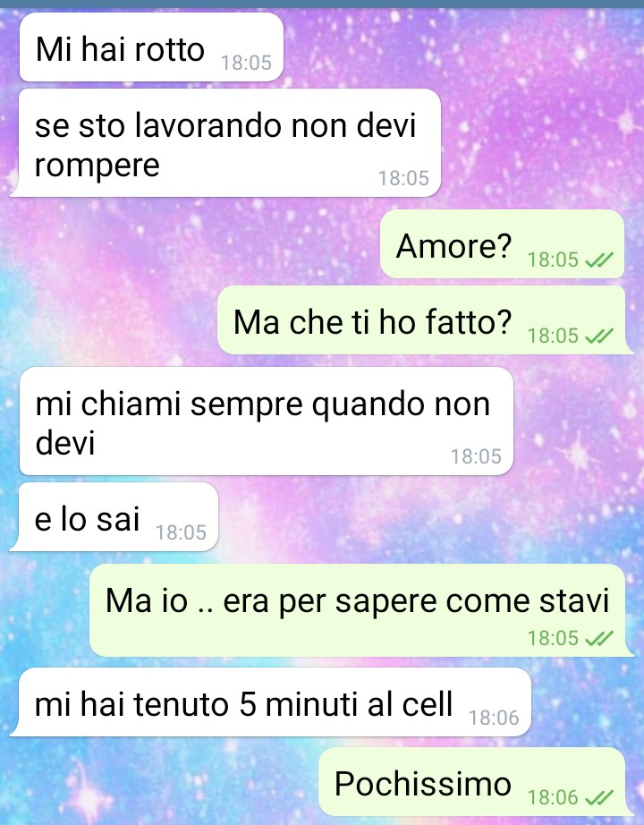Viewport: 644px width, 825px height.
Task: Click the 18:05 timestamp on 'Mi hai rotto'
Action: click(x=246, y=63)
